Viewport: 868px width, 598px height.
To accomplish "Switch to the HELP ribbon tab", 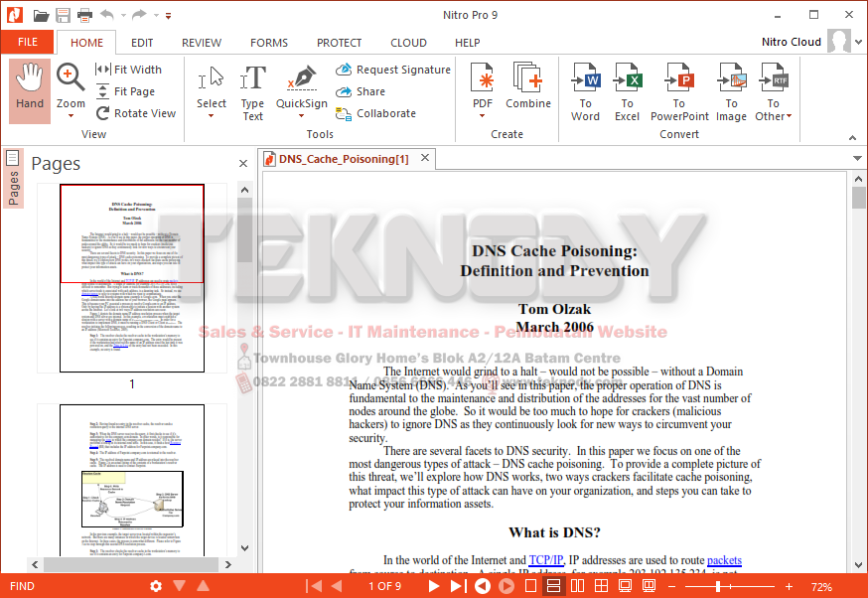I will pos(467,43).
